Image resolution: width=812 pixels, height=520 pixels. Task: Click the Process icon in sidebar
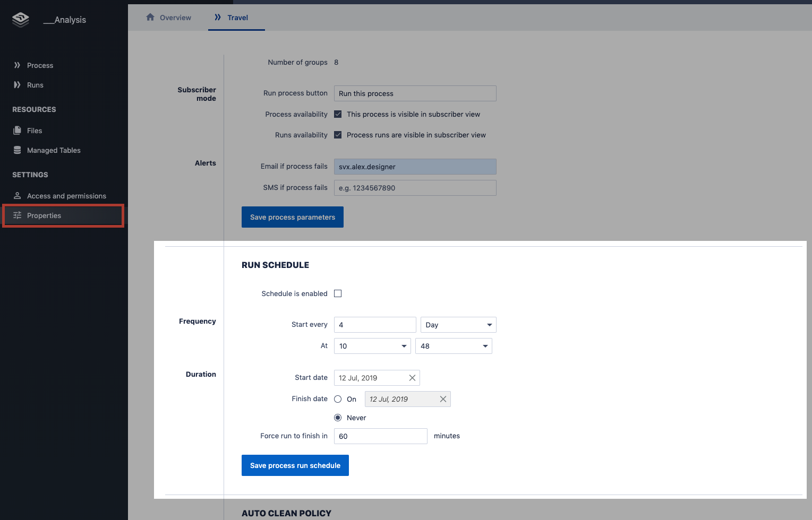pos(17,65)
